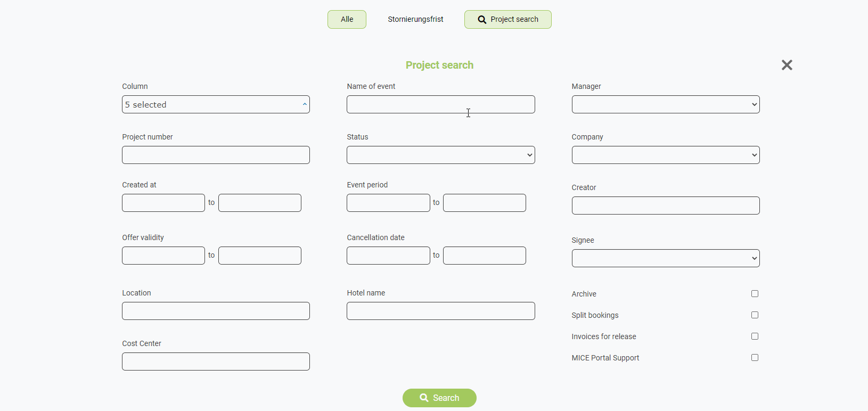The width and height of the screenshot is (868, 411).
Task: Select the Created at start date field
Action: (x=163, y=203)
